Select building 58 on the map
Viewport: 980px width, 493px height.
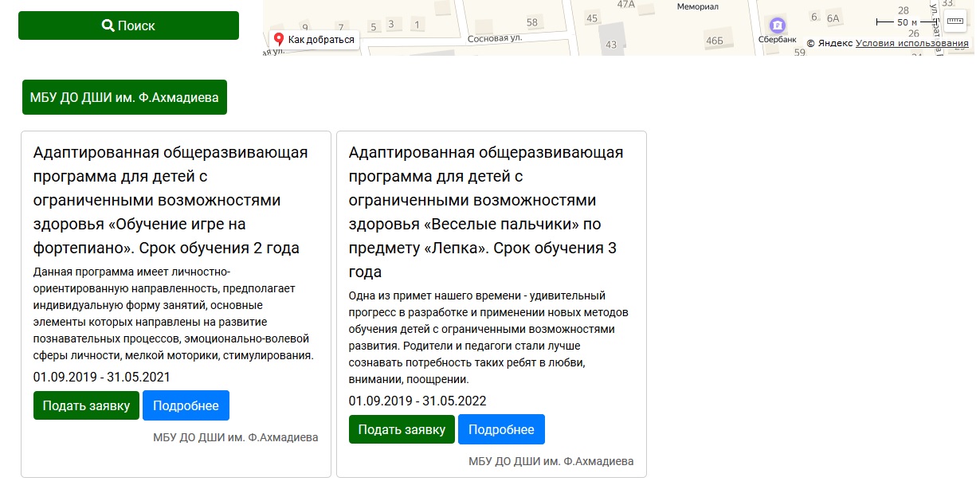[x=532, y=22]
